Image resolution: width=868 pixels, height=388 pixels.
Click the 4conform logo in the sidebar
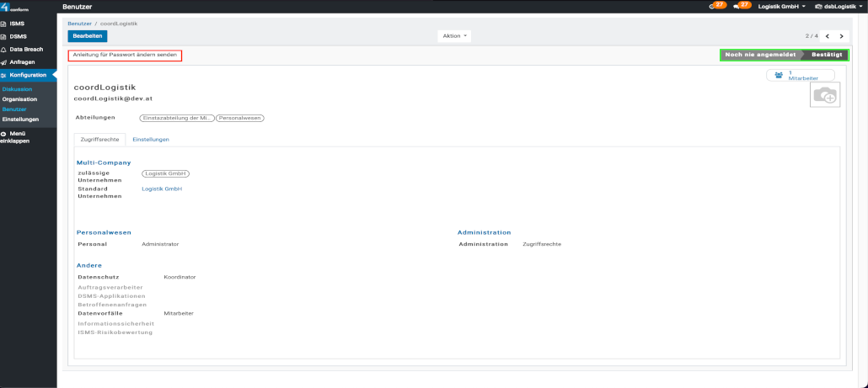coord(13,8)
